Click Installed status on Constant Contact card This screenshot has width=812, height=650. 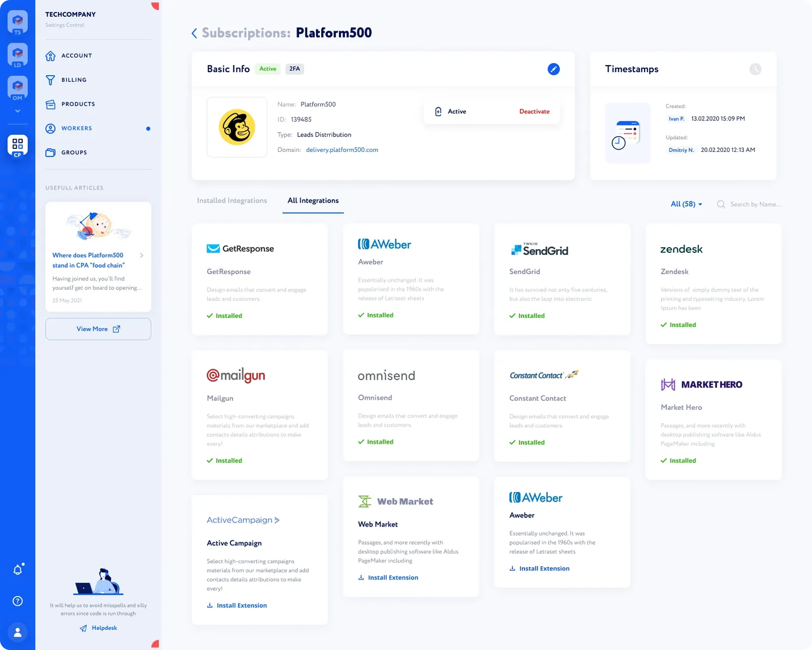527,443
